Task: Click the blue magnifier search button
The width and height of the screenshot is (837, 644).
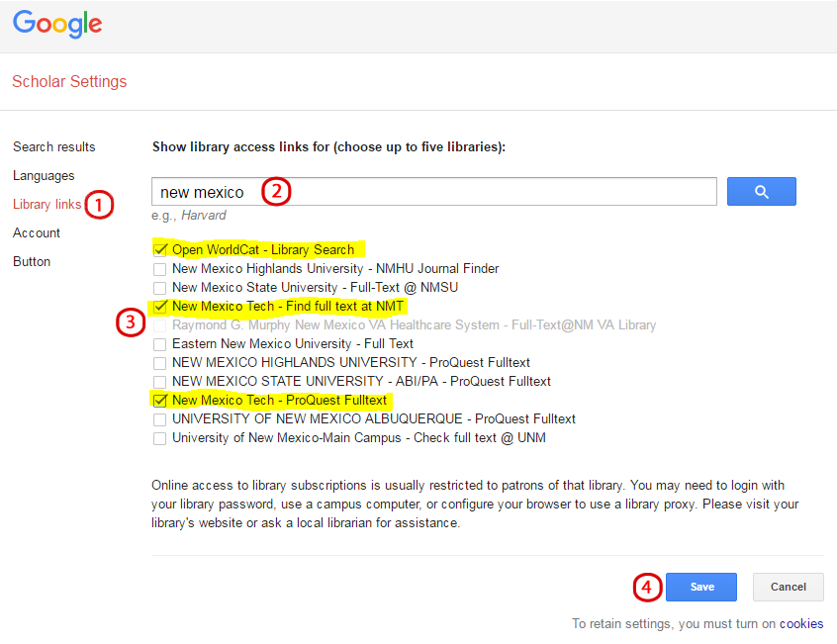Action: click(761, 192)
